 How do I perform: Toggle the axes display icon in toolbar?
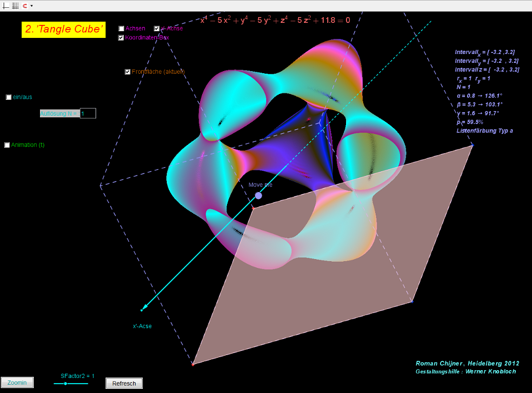[x=6, y=6]
